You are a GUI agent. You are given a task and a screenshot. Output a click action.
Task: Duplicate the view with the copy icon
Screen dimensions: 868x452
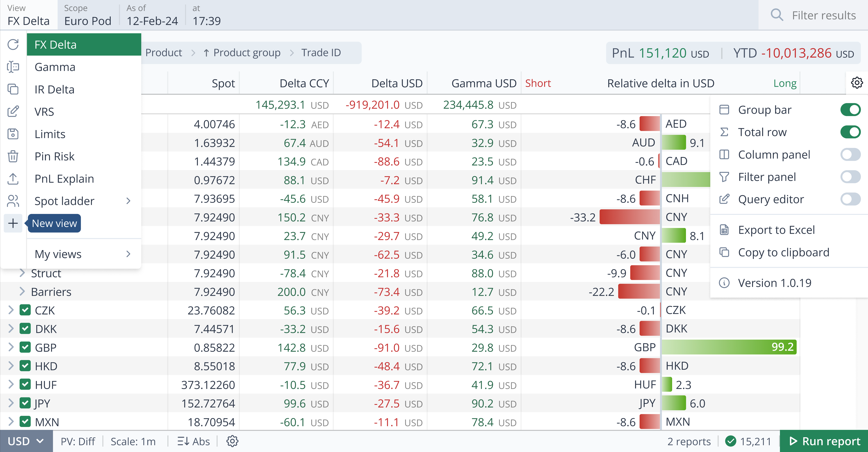point(13,89)
